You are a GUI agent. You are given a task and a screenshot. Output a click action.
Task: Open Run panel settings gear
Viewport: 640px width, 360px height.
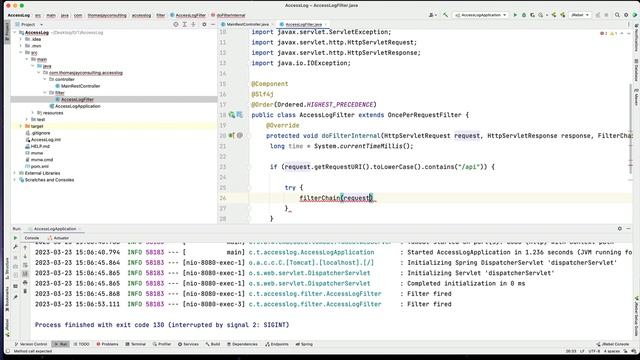620,229
